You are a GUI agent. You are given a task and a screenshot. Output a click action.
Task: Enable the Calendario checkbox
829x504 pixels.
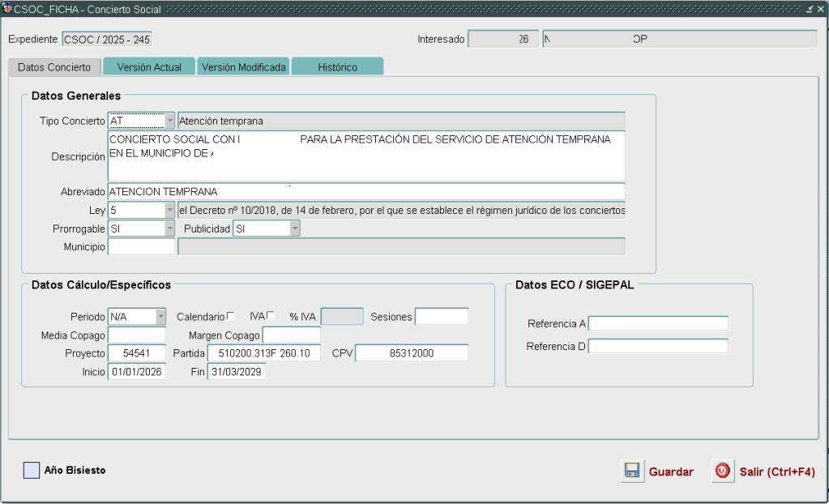tap(231, 316)
